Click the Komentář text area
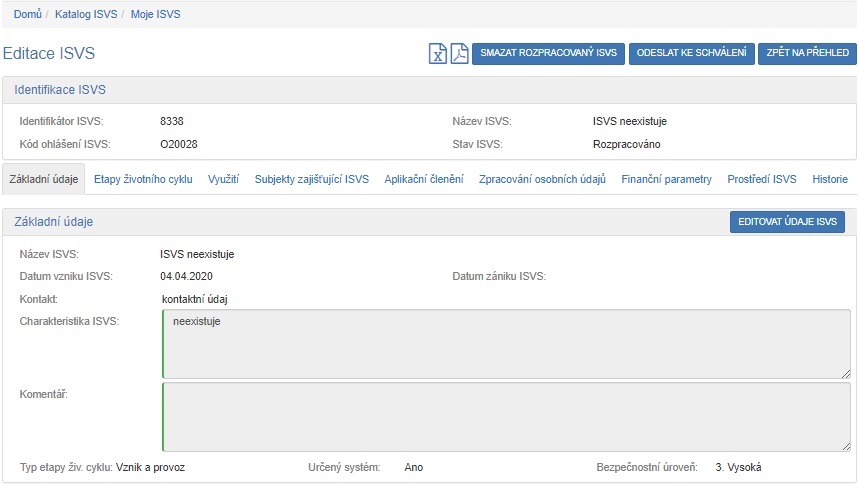Screen dimensions: 859x485 point(506,417)
